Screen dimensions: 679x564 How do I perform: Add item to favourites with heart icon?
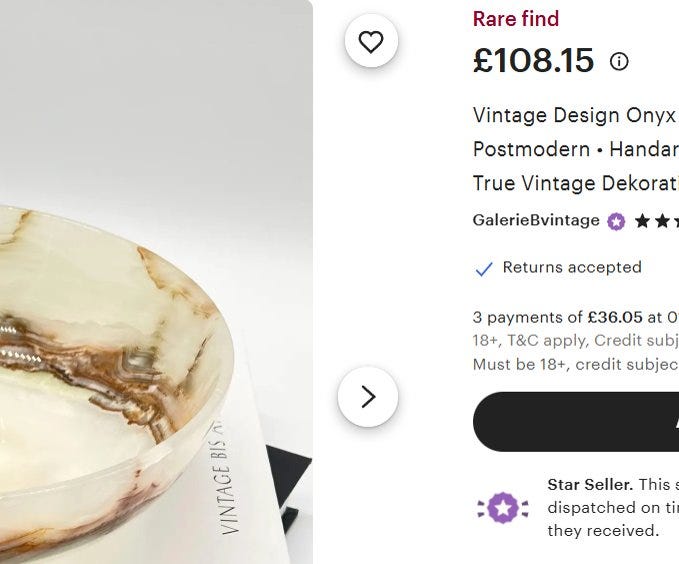(371, 41)
